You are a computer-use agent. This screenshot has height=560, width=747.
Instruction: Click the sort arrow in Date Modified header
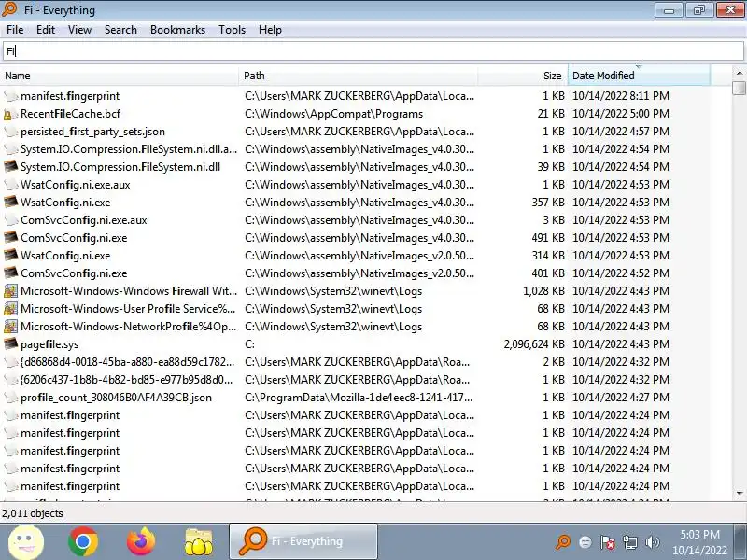(639, 66)
